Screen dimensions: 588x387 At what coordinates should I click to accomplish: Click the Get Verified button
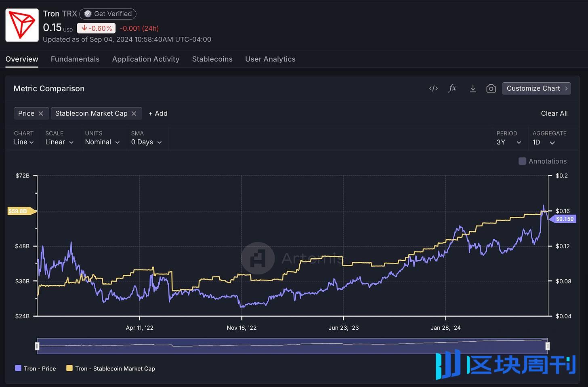(108, 14)
